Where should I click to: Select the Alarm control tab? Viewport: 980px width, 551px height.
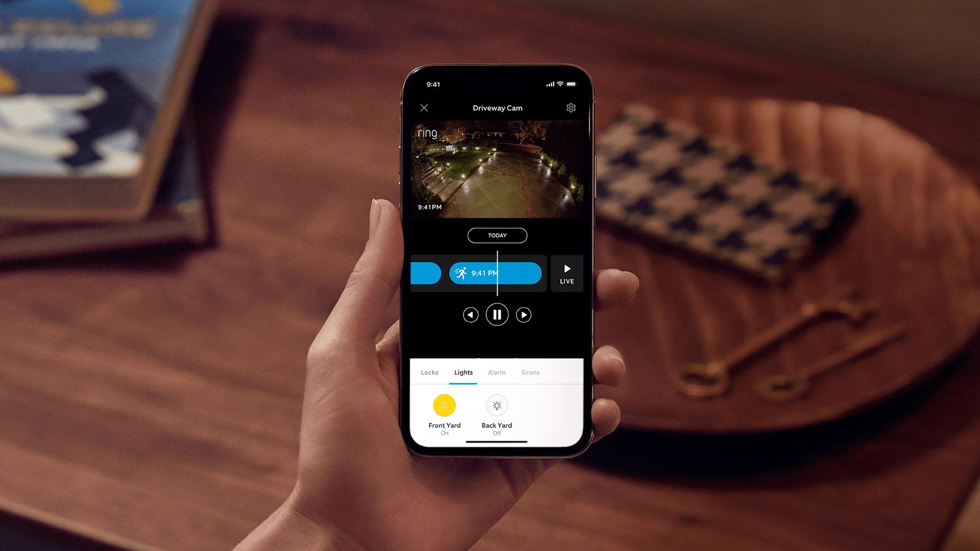point(498,372)
